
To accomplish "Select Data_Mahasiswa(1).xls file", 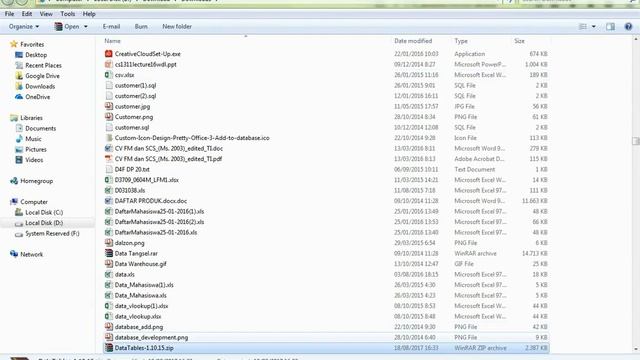I will point(144,285).
